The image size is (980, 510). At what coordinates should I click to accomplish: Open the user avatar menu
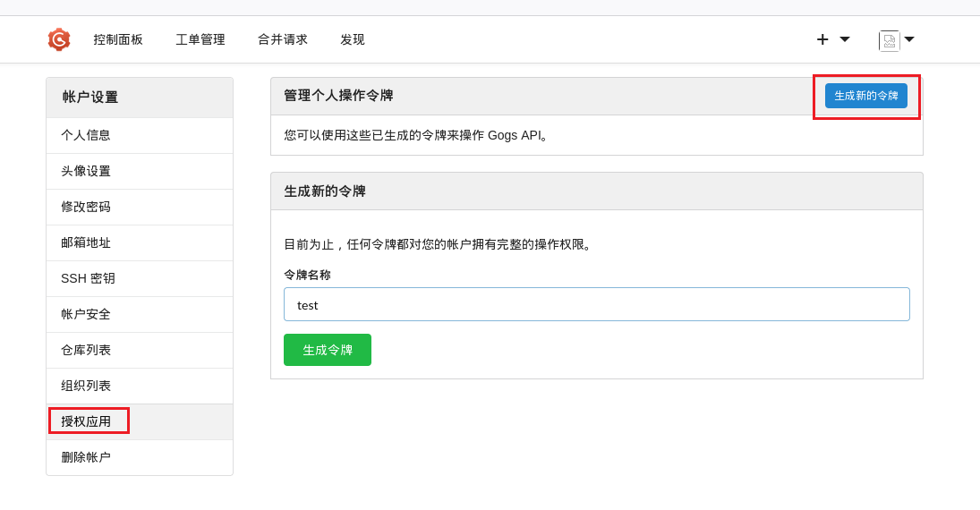[896, 40]
